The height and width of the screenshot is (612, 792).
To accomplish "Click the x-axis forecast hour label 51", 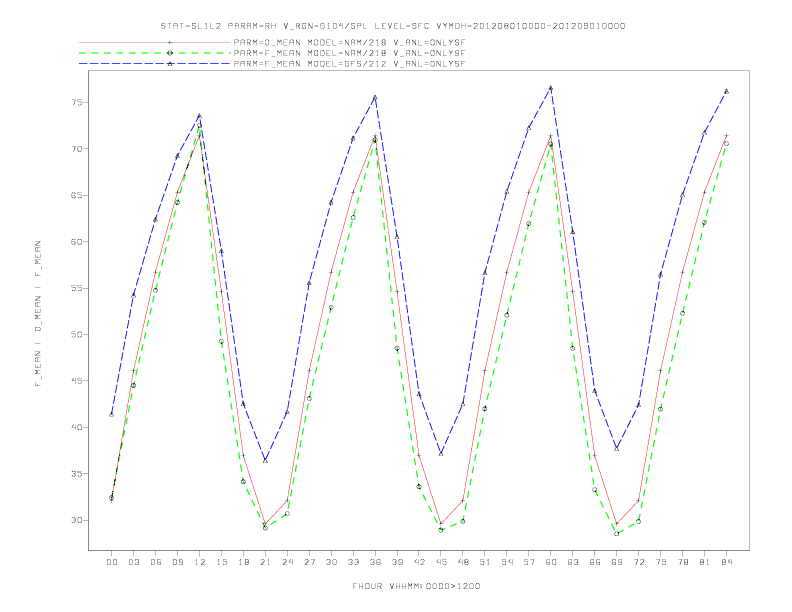I will click(x=485, y=562).
